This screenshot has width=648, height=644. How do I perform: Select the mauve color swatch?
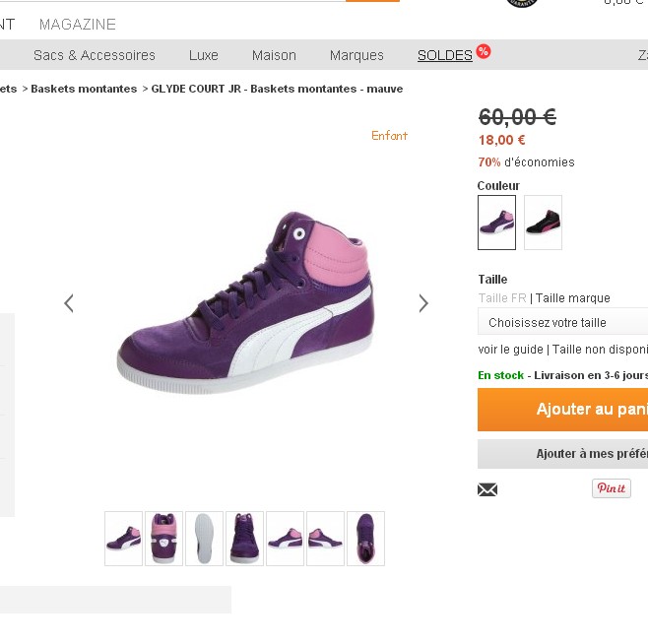click(496, 222)
